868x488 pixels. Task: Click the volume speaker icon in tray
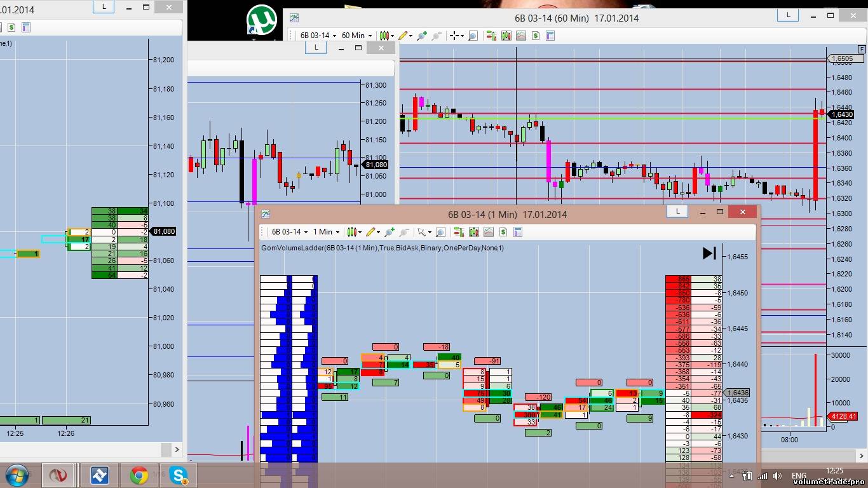coord(776,475)
